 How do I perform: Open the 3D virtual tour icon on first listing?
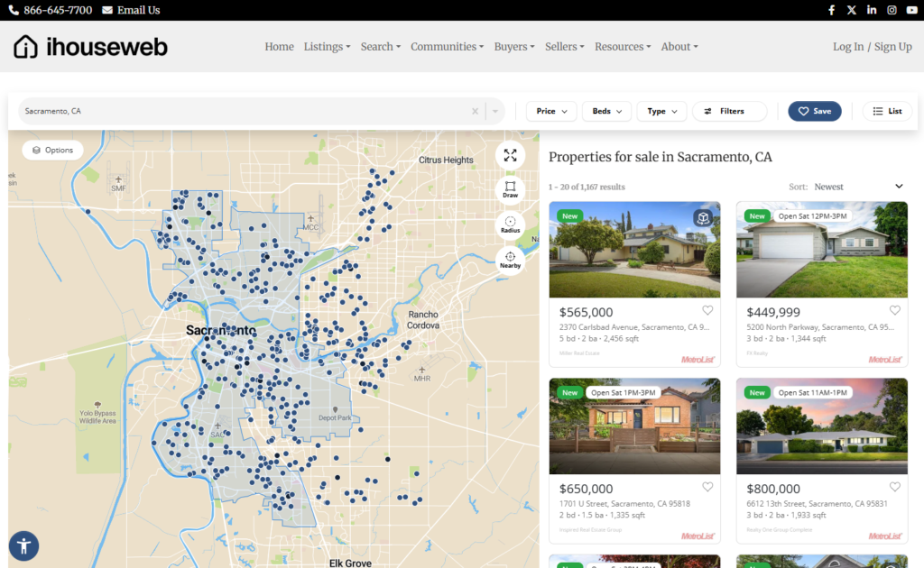[704, 218]
